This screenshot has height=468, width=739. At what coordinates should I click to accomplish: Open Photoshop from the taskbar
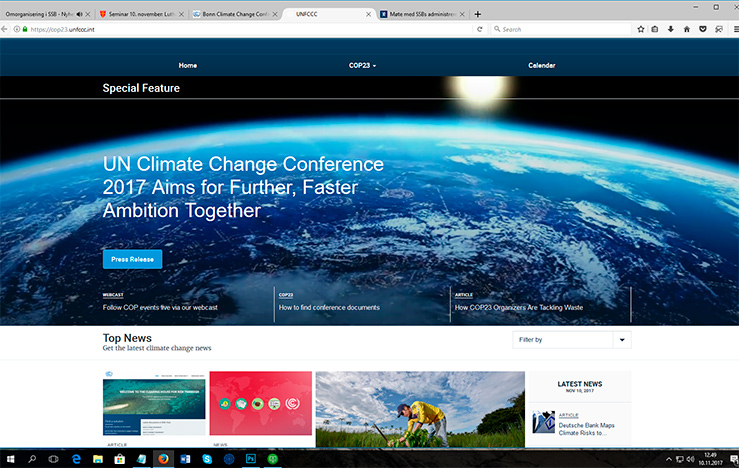251,459
